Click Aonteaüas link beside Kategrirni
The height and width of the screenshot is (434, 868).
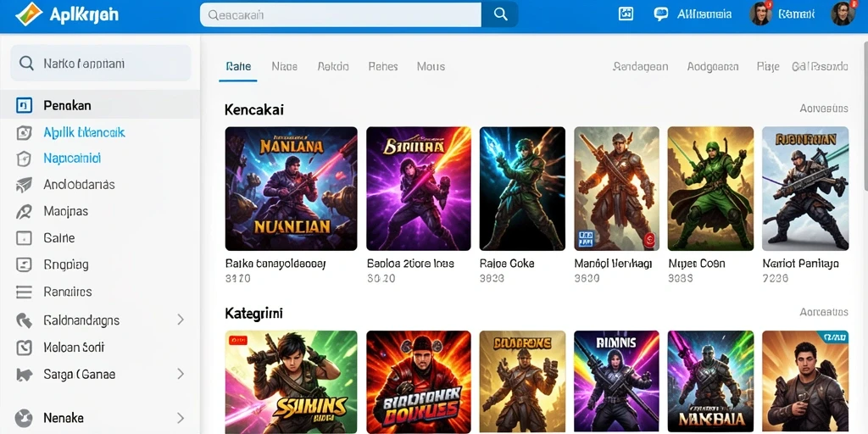tap(824, 312)
